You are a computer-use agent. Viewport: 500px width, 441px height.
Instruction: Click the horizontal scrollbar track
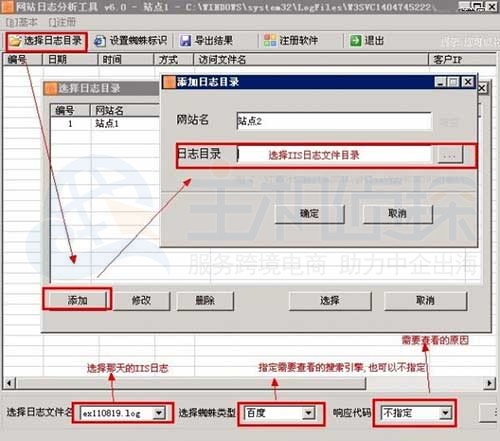[x=425, y=383]
